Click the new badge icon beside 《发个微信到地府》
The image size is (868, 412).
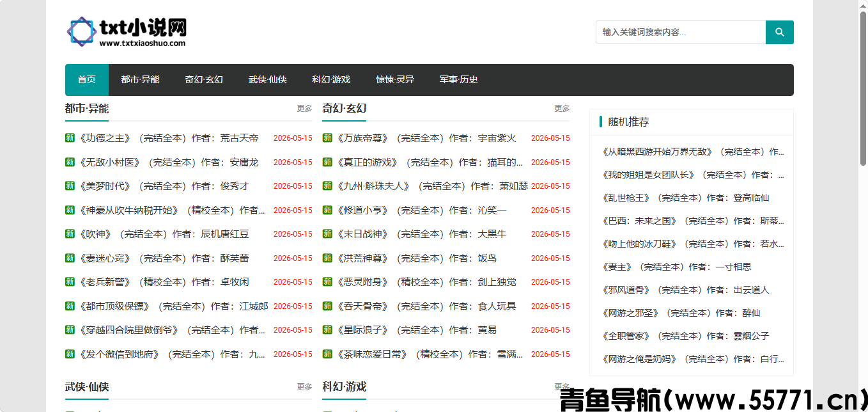[x=70, y=354]
